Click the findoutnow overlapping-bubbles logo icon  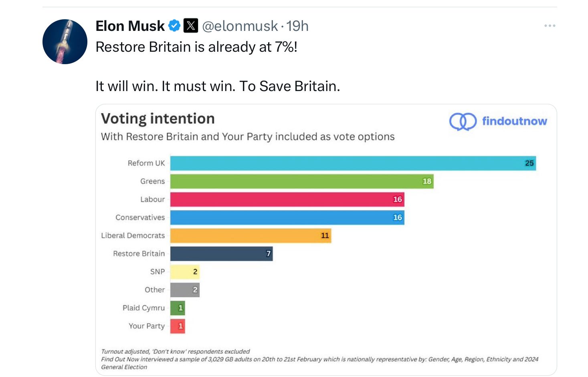click(463, 122)
